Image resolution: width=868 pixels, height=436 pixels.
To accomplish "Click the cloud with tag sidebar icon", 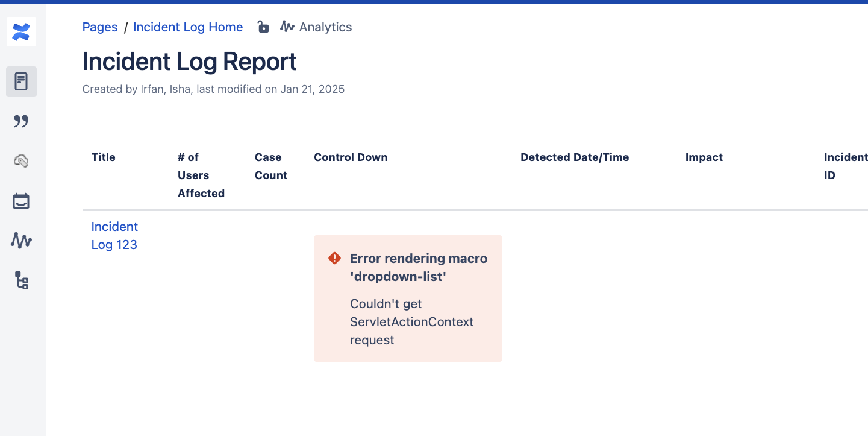I will [21, 161].
